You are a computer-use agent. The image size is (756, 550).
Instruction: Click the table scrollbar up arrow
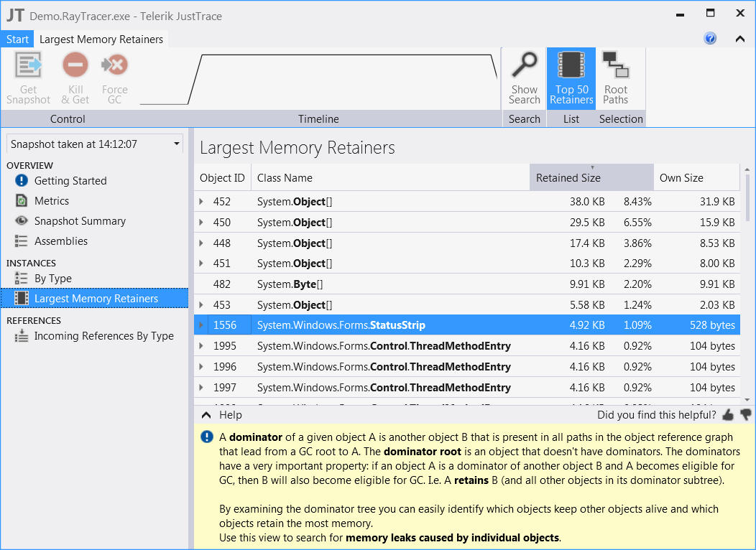[747, 169]
